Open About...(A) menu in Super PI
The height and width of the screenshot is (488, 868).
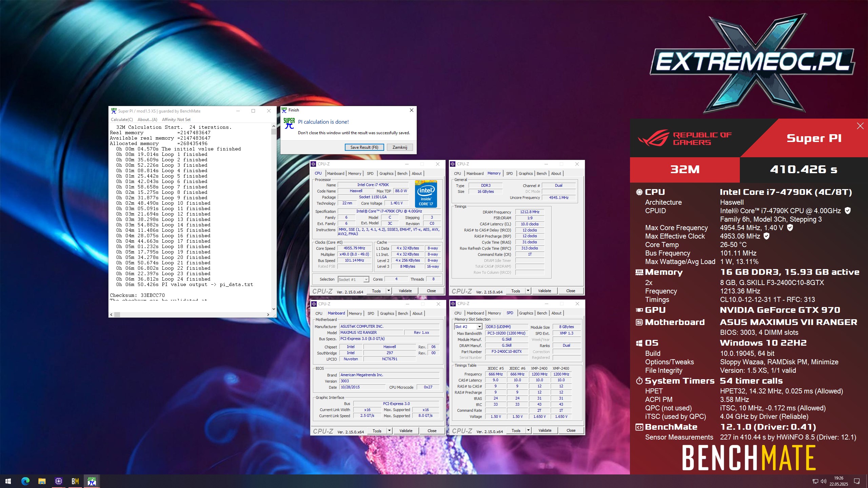click(147, 120)
